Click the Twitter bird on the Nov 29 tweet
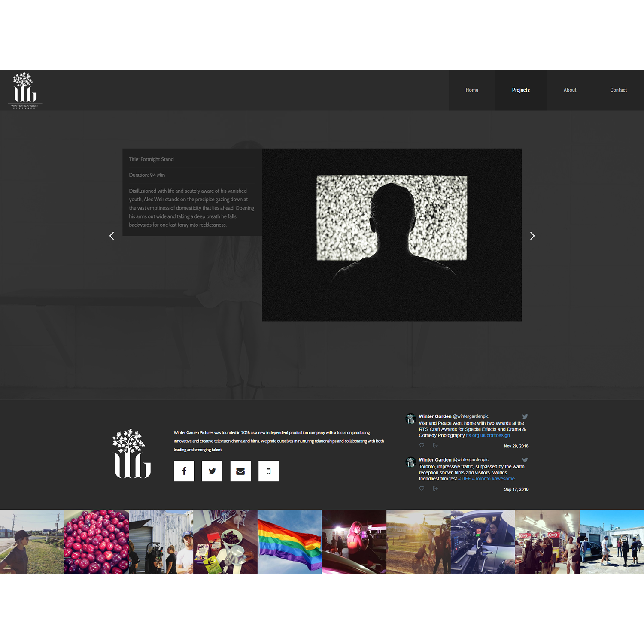This screenshot has height=644, width=644. pos(525,416)
